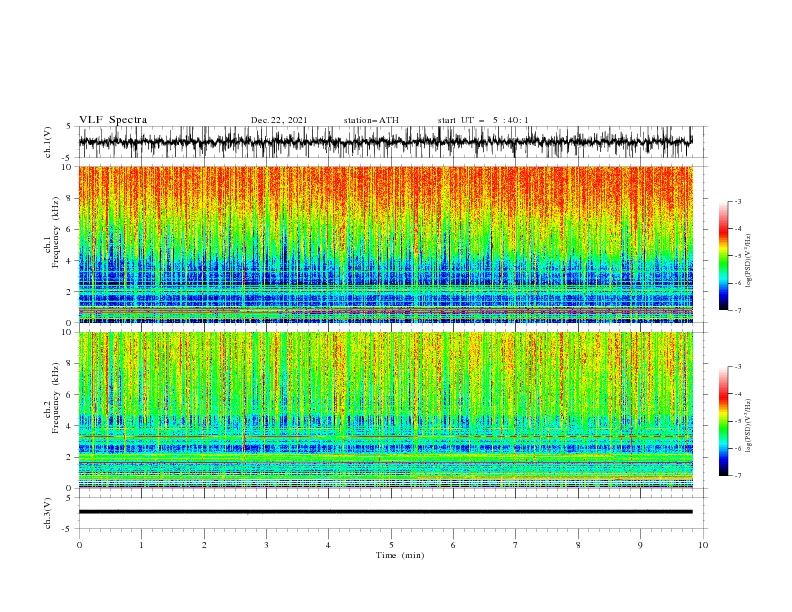Click inside the ch.2 spectrogram panel

(385, 410)
